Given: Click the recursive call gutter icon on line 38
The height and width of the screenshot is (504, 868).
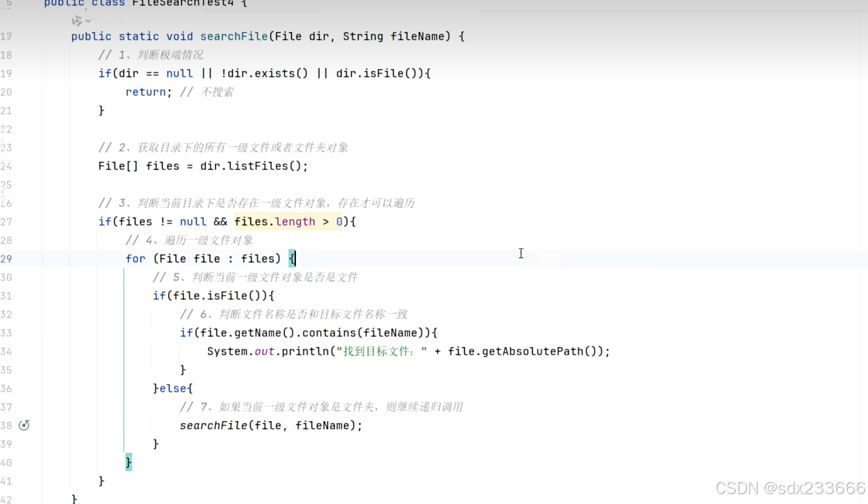Looking at the screenshot, I should click(23, 425).
